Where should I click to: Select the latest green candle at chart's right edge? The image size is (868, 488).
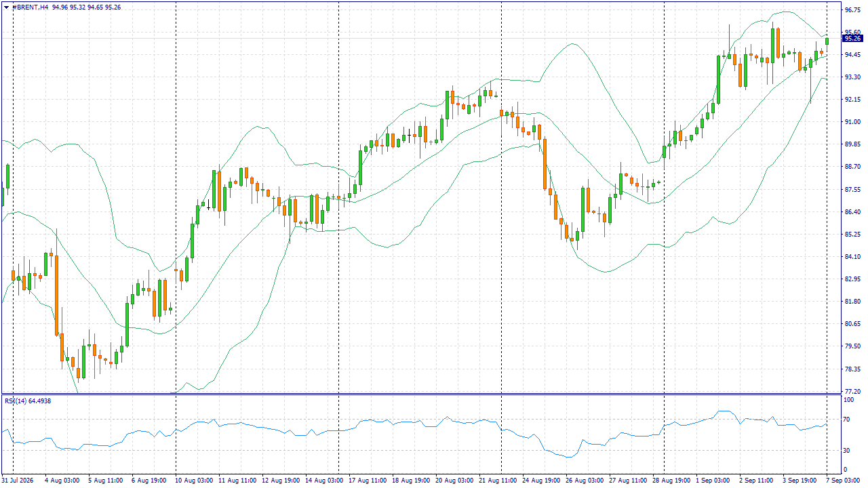827,41
